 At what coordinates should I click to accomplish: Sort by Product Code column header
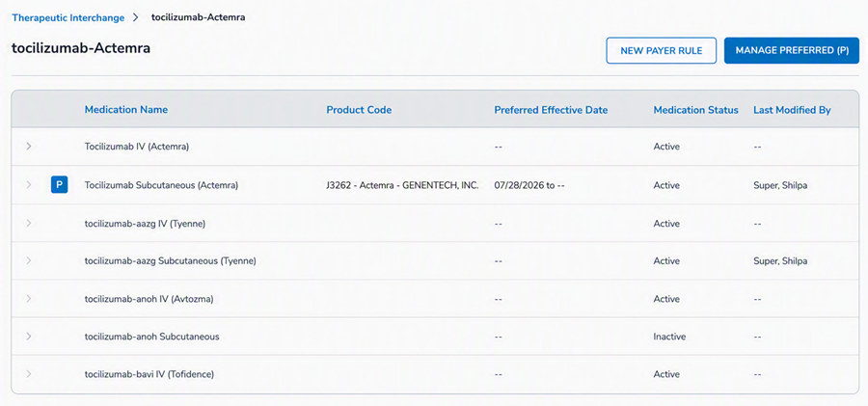pyautogui.click(x=359, y=110)
